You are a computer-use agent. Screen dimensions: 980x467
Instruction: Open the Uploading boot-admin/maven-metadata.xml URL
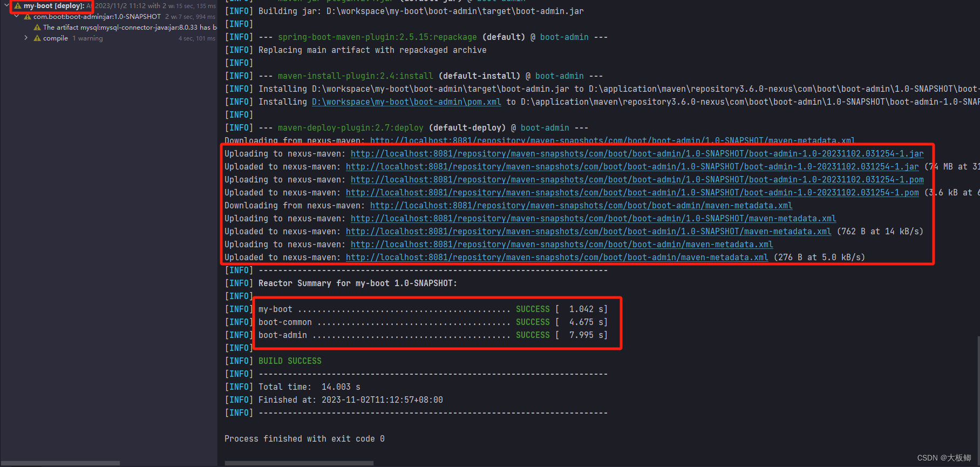pos(562,245)
